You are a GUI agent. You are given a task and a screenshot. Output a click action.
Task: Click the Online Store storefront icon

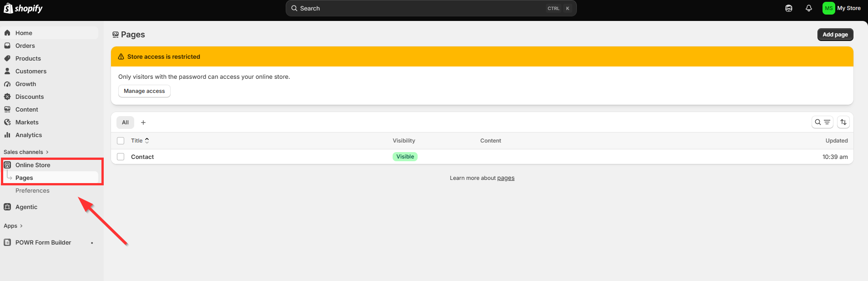point(7,165)
